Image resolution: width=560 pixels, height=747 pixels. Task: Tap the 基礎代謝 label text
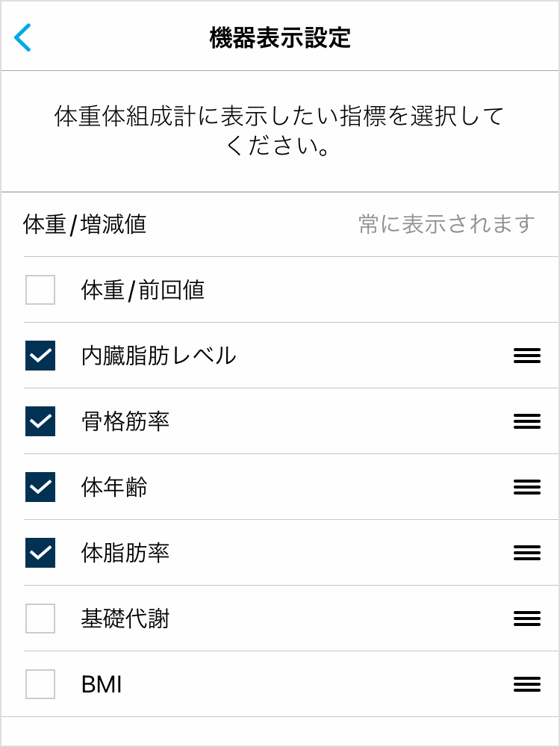pos(125,619)
